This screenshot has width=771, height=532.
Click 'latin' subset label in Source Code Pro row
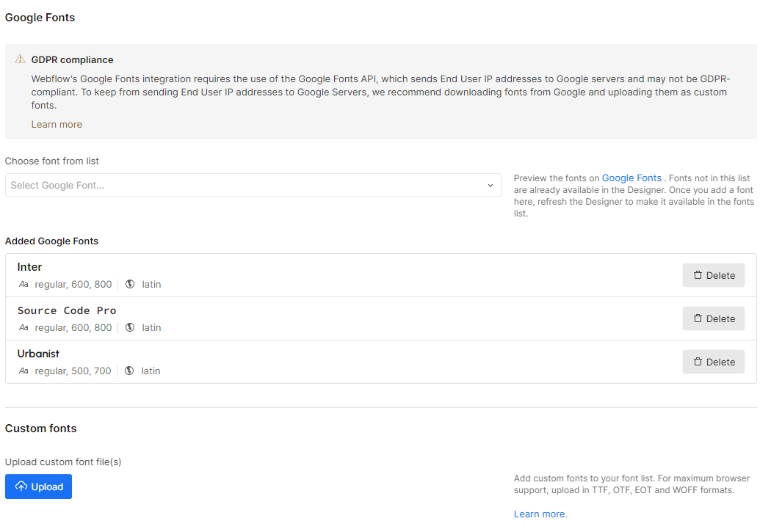click(x=151, y=327)
